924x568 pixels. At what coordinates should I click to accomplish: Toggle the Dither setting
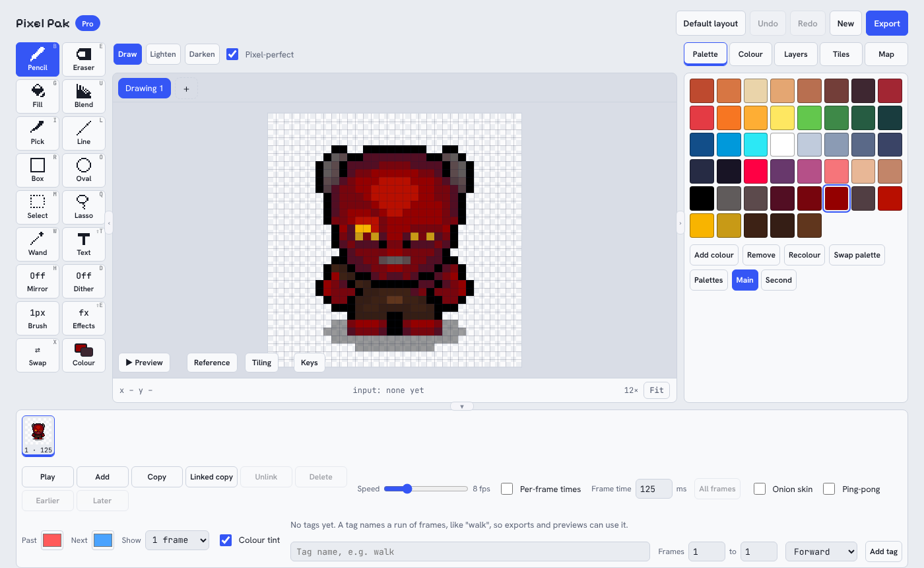[84, 281]
